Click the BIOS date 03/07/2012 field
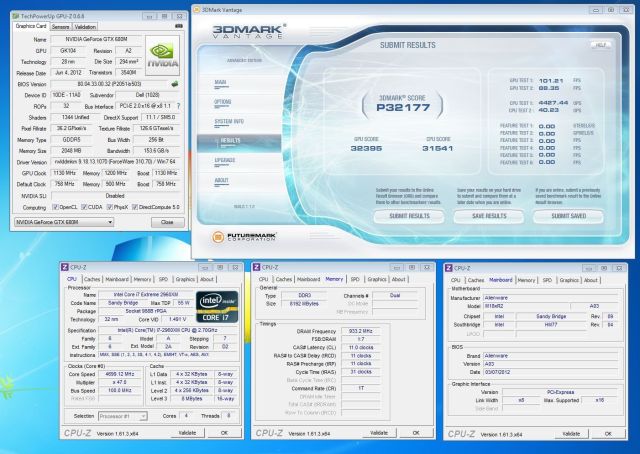The height and width of the screenshot is (454, 640). point(551,372)
